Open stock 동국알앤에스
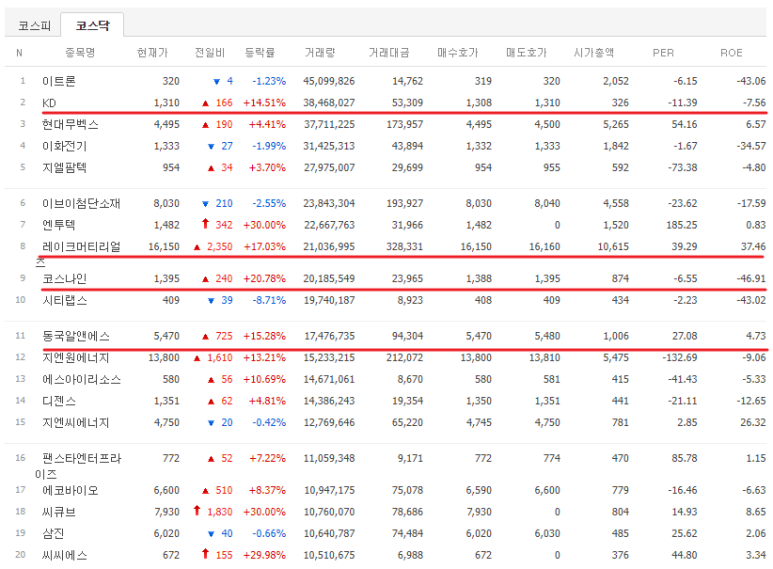This screenshot has width=773, height=569. coord(76,336)
